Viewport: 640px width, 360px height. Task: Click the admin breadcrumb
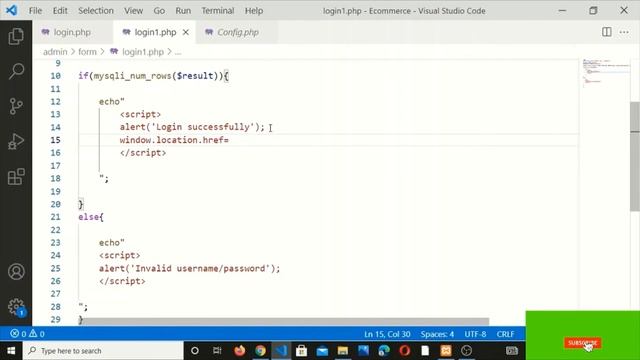pyautogui.click(x=55, y=52)
